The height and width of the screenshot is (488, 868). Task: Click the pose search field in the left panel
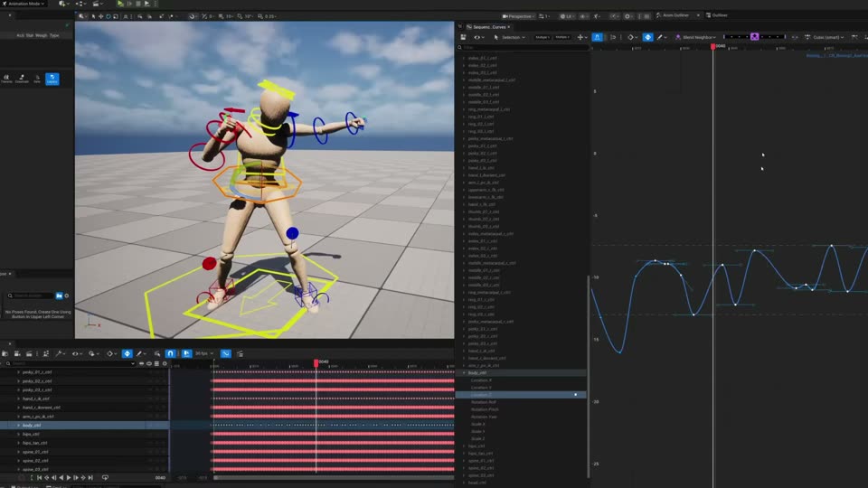click(32, 296)
